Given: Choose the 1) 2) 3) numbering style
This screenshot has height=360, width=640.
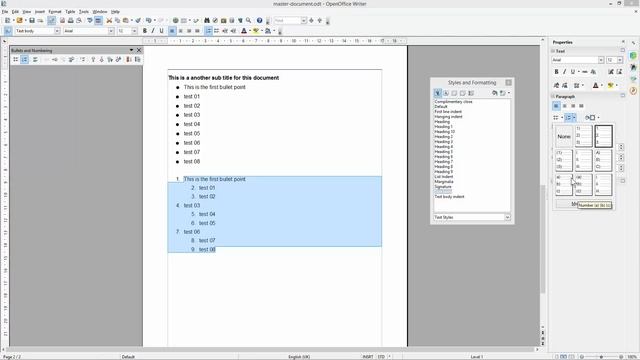Looking at the screenshot, I should 584,136.
